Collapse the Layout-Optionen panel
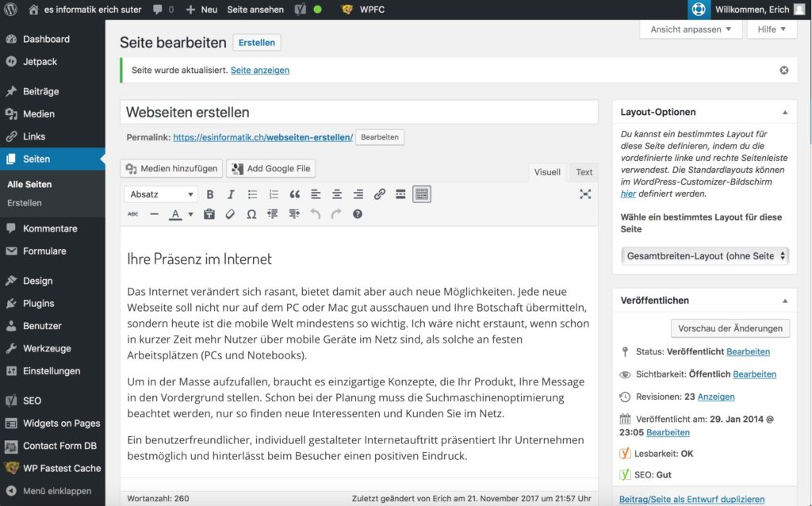This screenshot has width=812, height=506. (x=784, y=112)
